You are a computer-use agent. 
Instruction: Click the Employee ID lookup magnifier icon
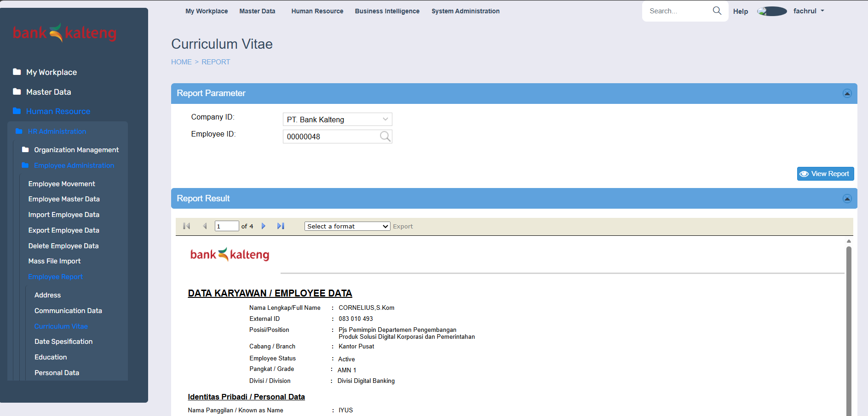point(385,137)
